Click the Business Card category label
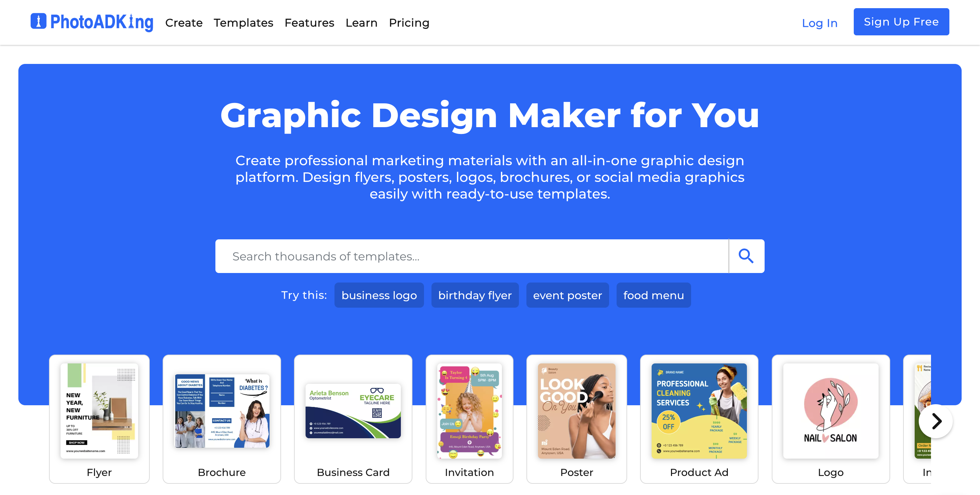980x495 pixels. pos(353,472)
